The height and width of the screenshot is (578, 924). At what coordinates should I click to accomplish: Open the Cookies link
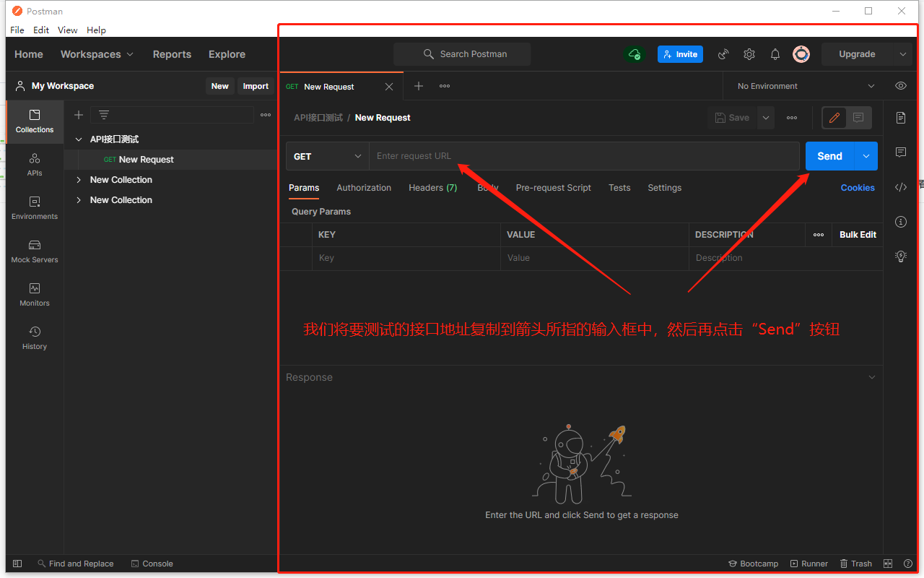(858, 188)
